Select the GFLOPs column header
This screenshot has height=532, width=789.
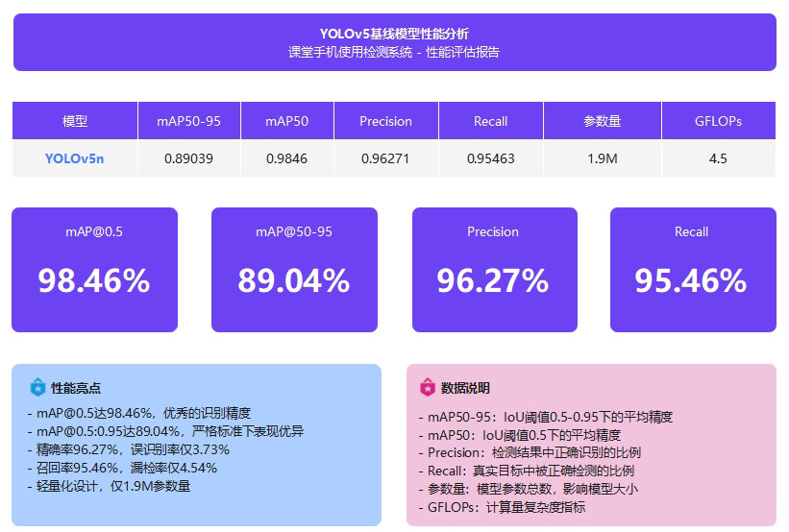click(x=718, y=122)
